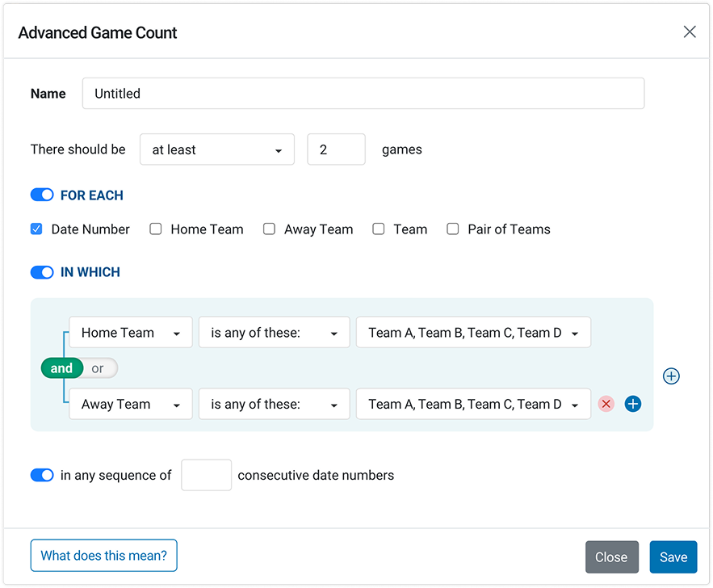Image resolution: width=713 pixels, height=588 pixels.
Task: Open Home Team row team list dropdown
Action: pyautogui.click(x=473, y=333)
